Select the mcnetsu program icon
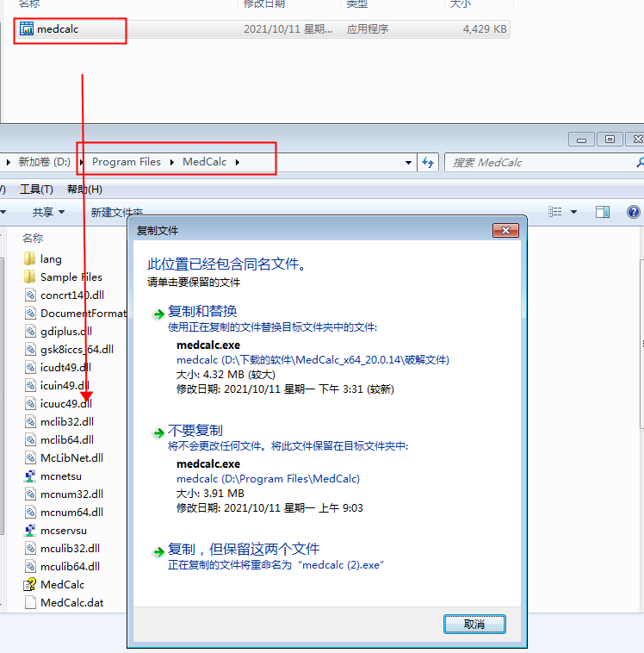Image resolution: width=644 pixels, height=653 pixels. pos(30,476)
